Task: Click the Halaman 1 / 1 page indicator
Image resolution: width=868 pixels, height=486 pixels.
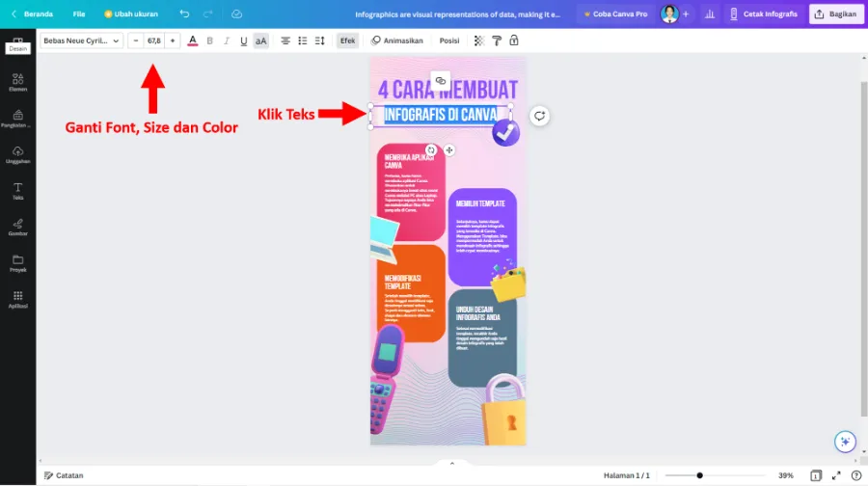Action: pyautogui.click(x=626, y=475)
